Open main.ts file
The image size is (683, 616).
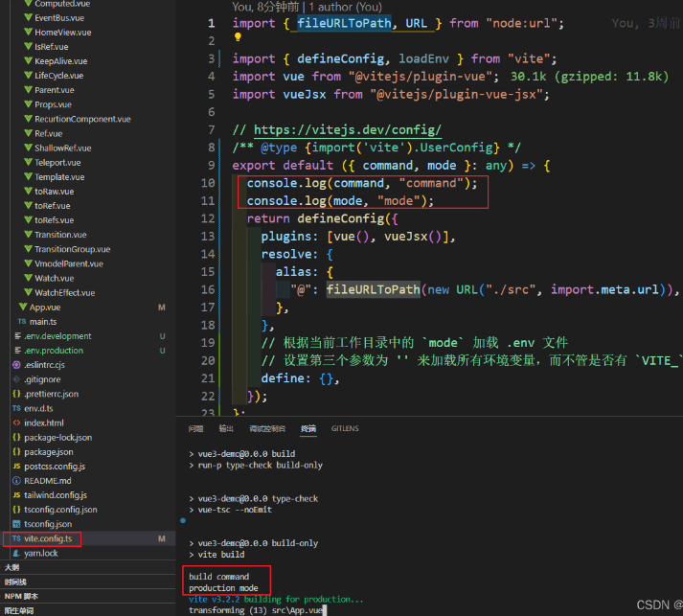pyautogui.click(x=43, y=322)
